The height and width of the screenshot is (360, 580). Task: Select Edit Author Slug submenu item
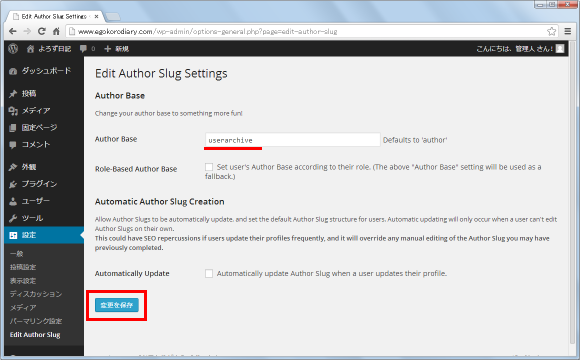point(35,334)
